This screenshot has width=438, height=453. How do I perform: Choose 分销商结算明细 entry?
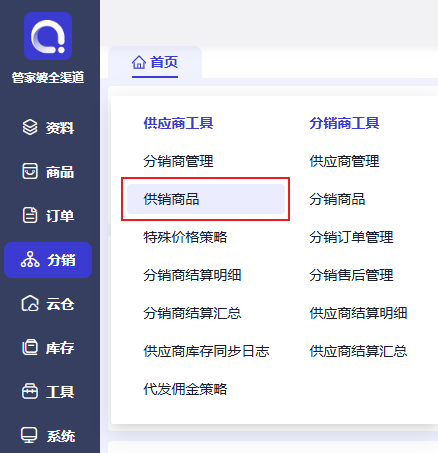pos(192,275)
